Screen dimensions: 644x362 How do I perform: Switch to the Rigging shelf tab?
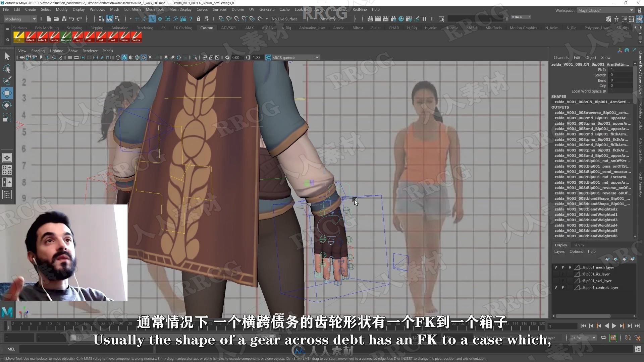point(97,28)
